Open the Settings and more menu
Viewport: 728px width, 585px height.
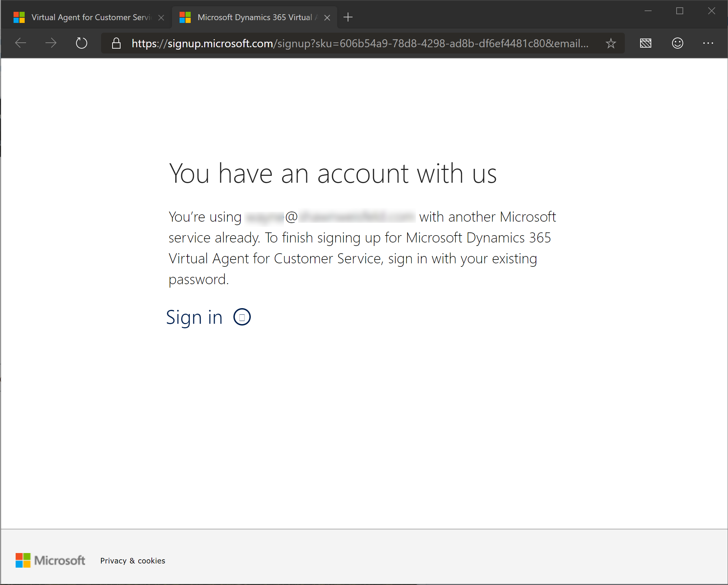pos(708,43)
